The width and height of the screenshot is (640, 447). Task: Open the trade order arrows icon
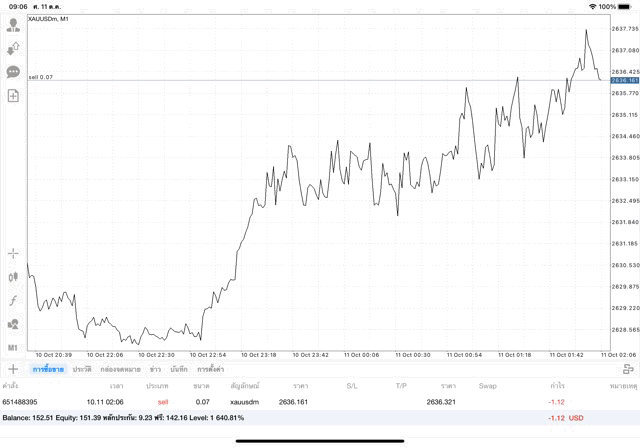tap(13, 49)
